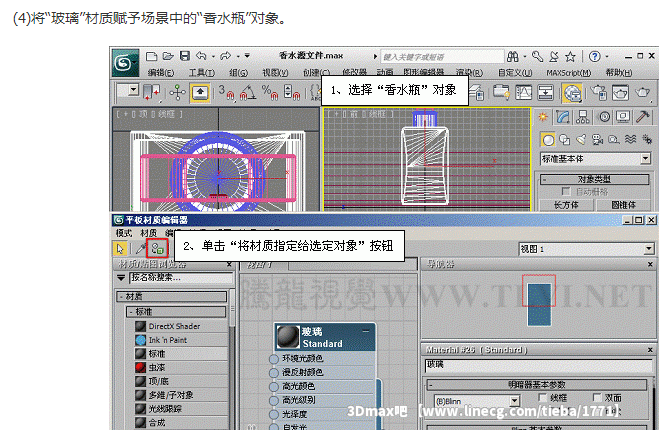The width and height of the screenshot is (659, 430).
Task: Open the 3ds Max application logo menu
Action: 125,63
